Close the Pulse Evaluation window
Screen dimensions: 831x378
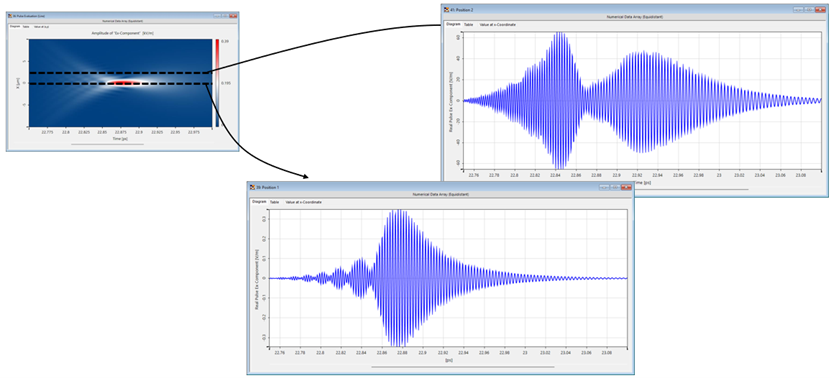click(x=233, y=16)
